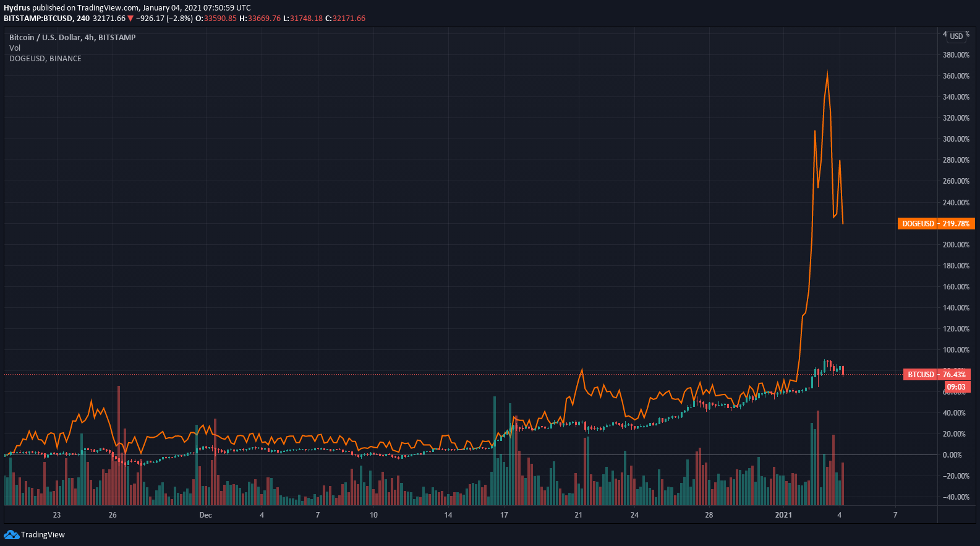The height and width of the screenshot is (546, 980).
Task: Select the orange DOGEUSD price label
Action: (x=936, y=224)
